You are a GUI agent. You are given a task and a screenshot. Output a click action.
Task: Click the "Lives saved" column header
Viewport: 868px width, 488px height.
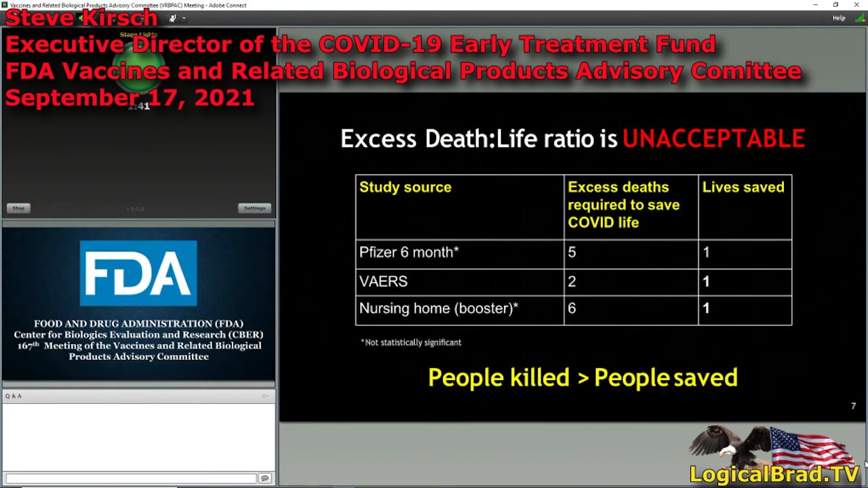tap(745, 207)
